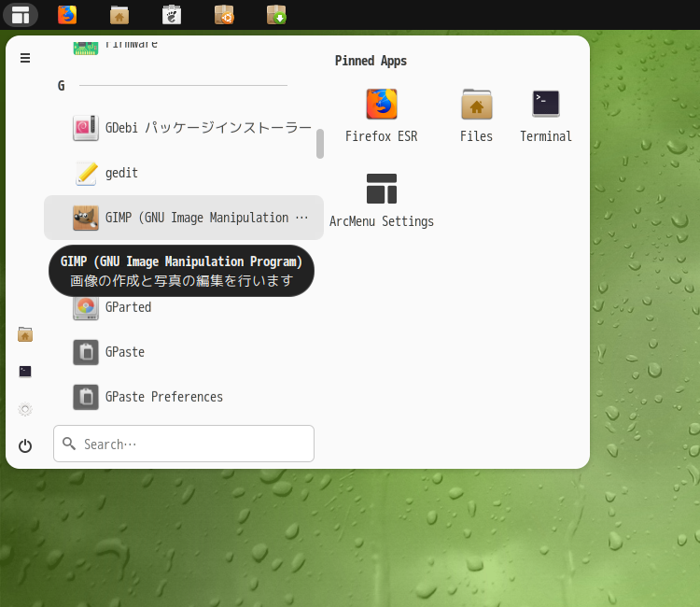
Task: Click the search magnifier icon
Action: coord(69,444)
